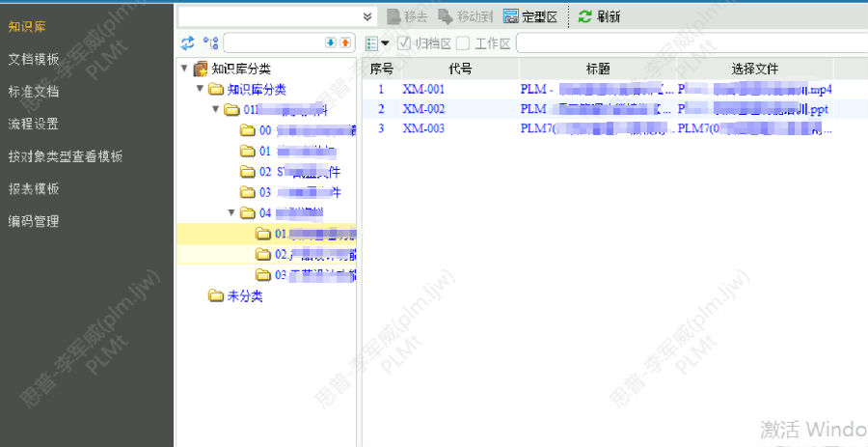868x447 pixels.
Task: Focus the tree search input field
Action: click(x=275, y=42)
